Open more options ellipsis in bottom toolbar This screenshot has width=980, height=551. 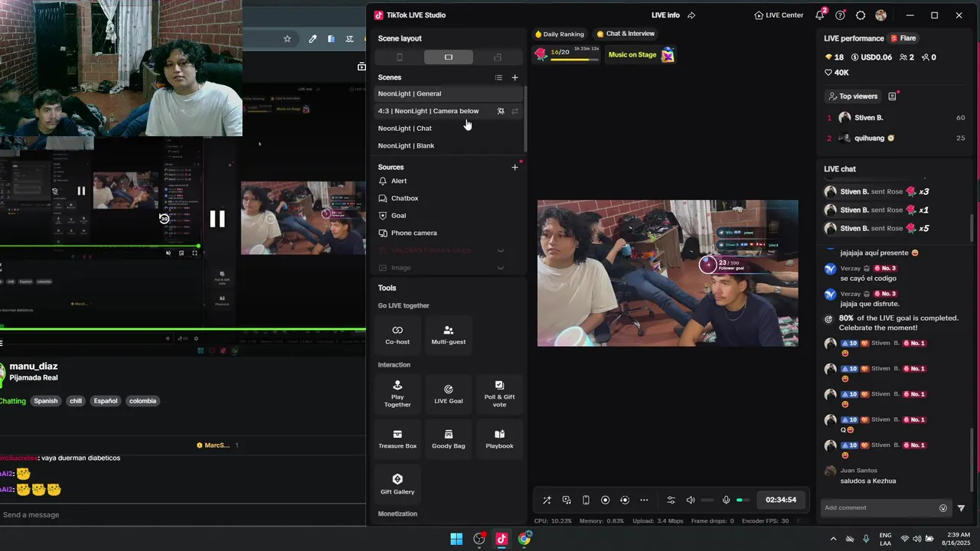(644, 500)
